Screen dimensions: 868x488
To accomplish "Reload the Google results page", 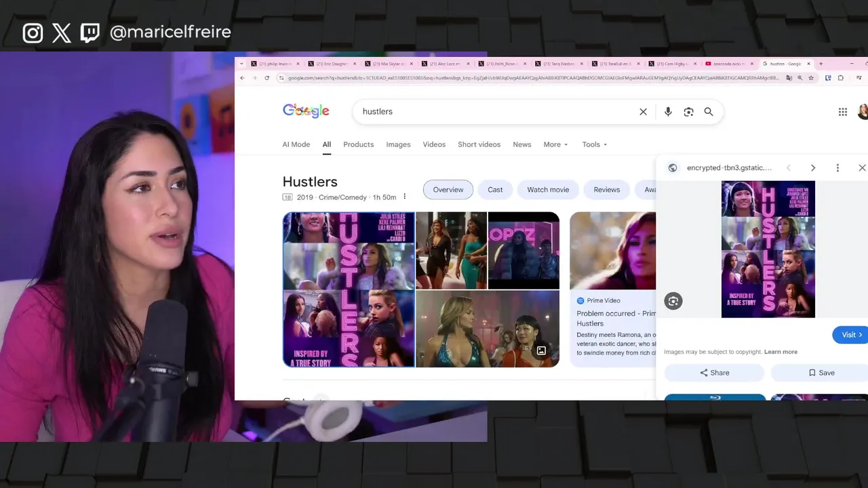I will 267,78.
